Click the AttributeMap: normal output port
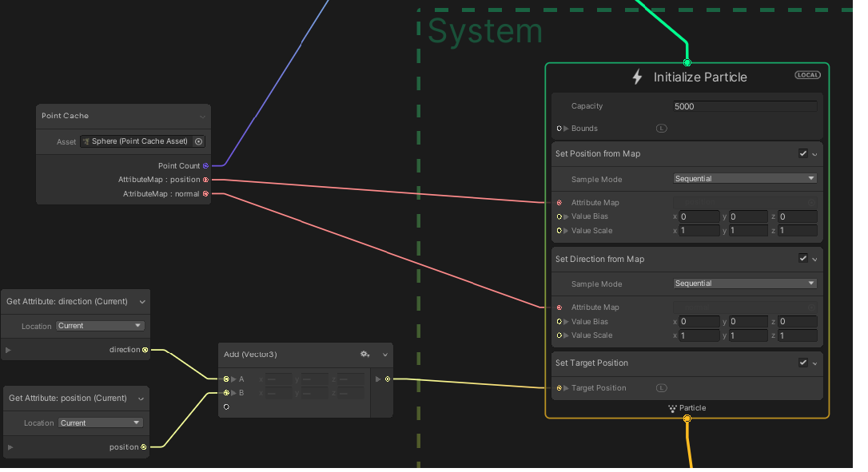The image size is (868, 472). click(x=205, y=193)
